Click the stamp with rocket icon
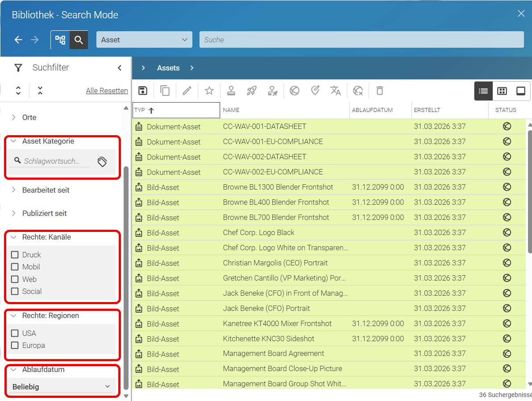Image resolution: width=532 pixels, height=401 pixels. pyautogui.click(x=272, y=91)
